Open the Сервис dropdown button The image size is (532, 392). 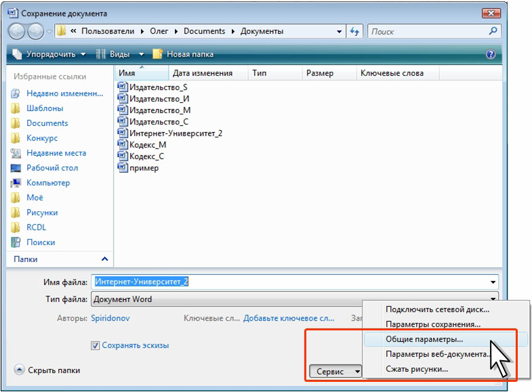[335, 372]
